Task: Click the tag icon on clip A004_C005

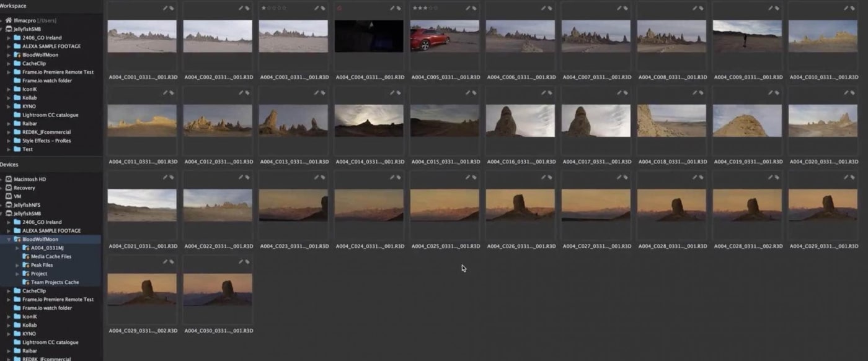Action: pos(474,8)
